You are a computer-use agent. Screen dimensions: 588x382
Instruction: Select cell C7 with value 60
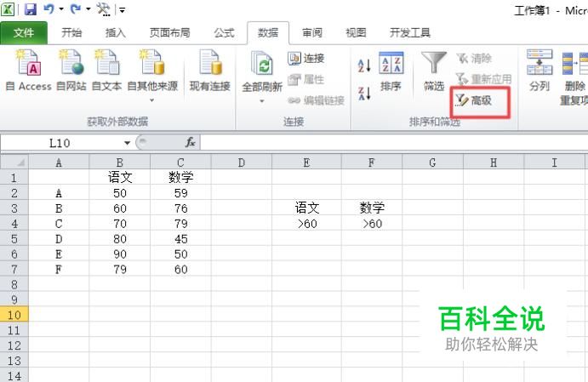pyautogui.click(x=180, y=269)
